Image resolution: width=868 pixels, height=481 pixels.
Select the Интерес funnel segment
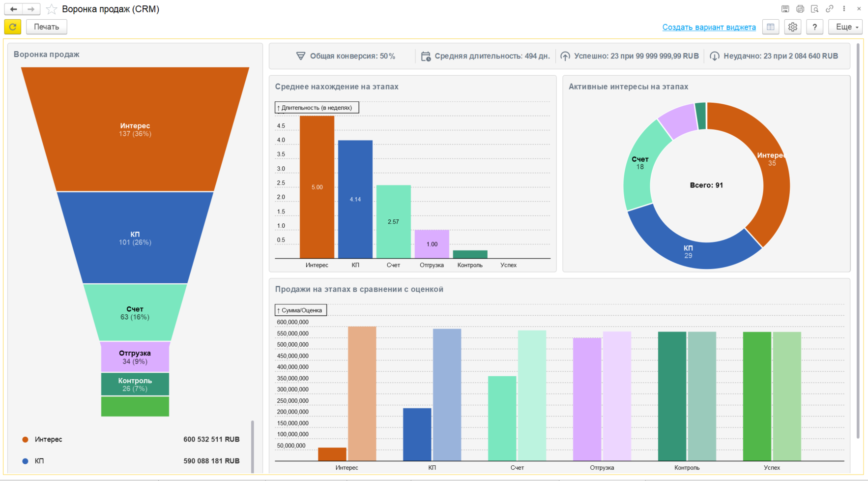tap(135, 129)
